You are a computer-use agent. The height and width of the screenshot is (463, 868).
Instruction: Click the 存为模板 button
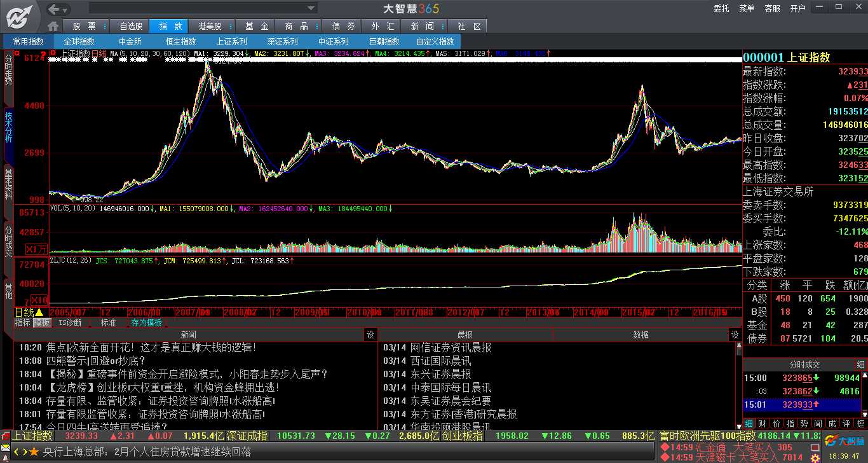[x=146, y=322]
